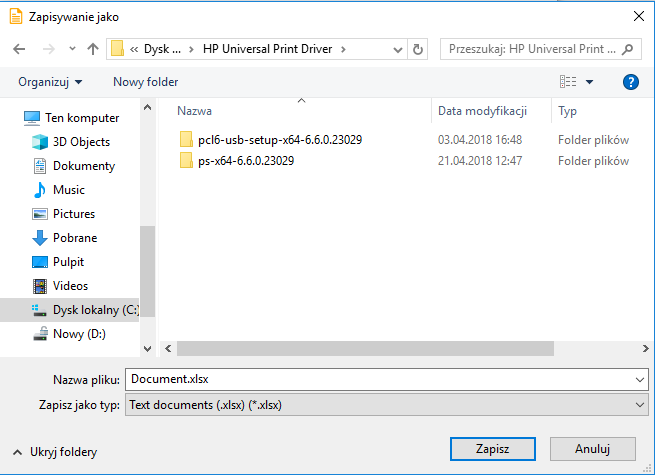Select folder pcl6-usb-setup-x64-6.6.0.23029
The width and height of the screenshot is (655, 475).
point(280,140)
